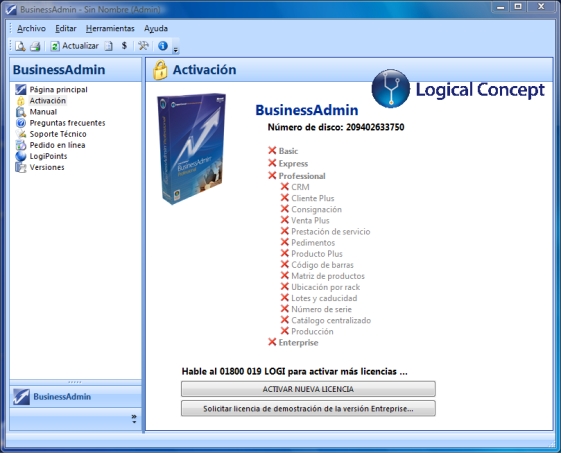This screenshot has height=453, width=561.
Task: Click Solicitar licencia de demostración button
Action: click(308, 409)
